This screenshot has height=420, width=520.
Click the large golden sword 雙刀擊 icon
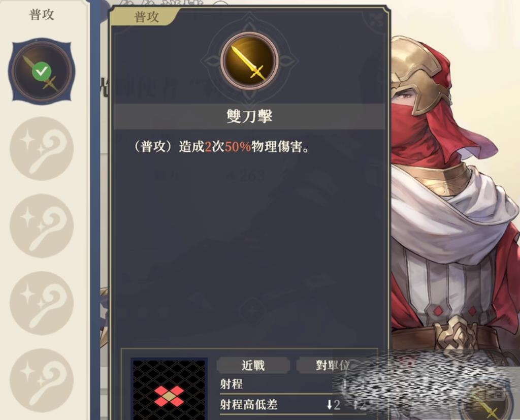click(249, 61)
